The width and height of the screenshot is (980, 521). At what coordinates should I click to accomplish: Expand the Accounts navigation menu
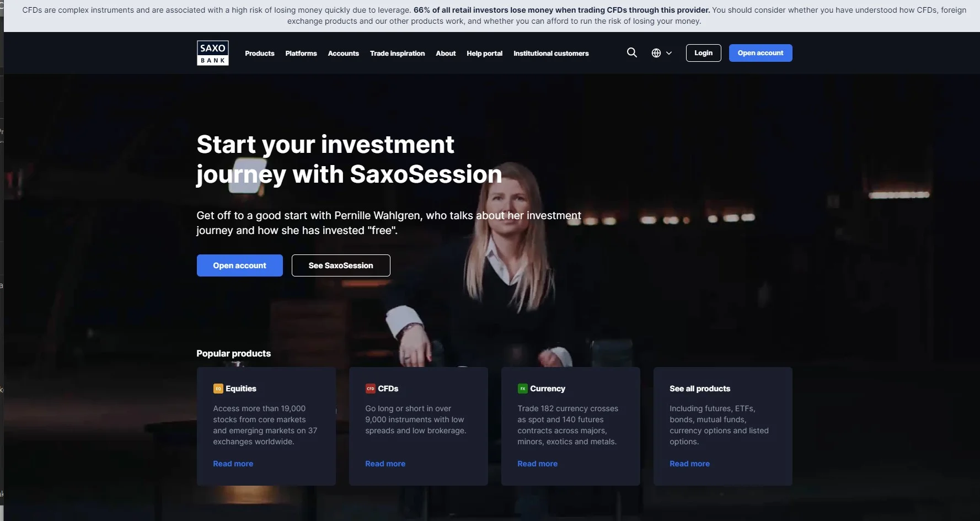343,54
